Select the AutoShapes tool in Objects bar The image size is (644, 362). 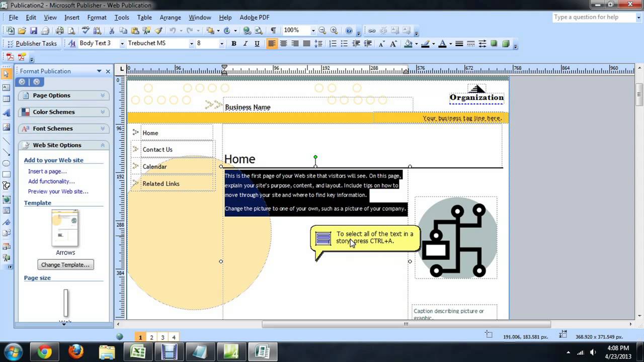point(6,186)
